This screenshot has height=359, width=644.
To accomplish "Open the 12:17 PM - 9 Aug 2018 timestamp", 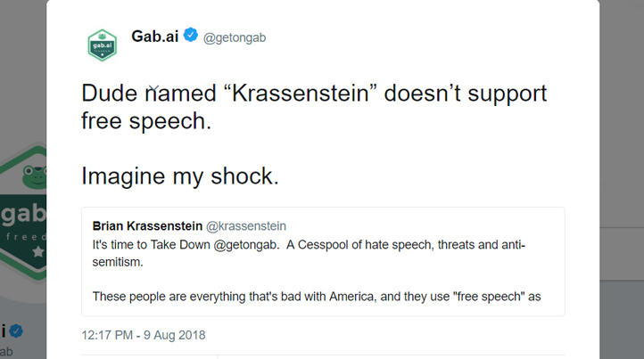I will (144, 335).
